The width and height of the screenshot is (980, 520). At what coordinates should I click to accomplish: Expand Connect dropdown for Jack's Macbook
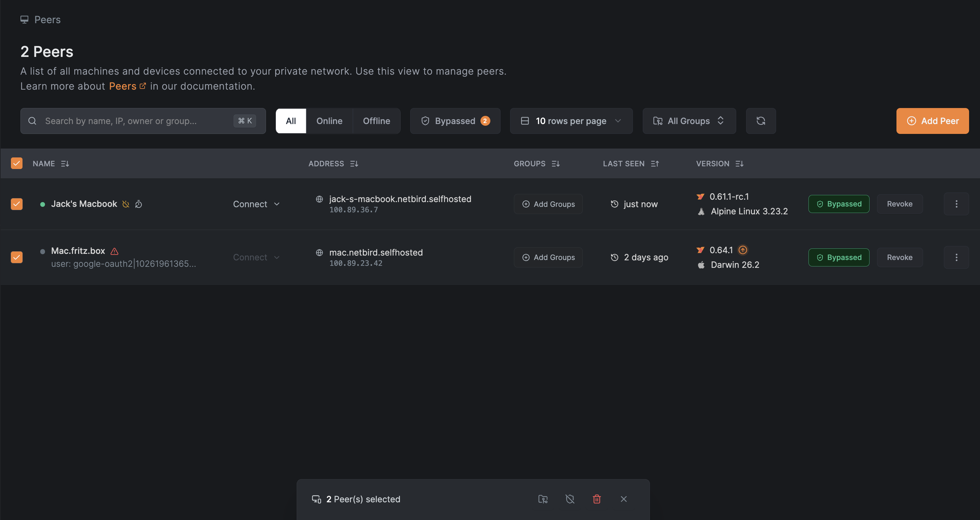click(256, 204)
